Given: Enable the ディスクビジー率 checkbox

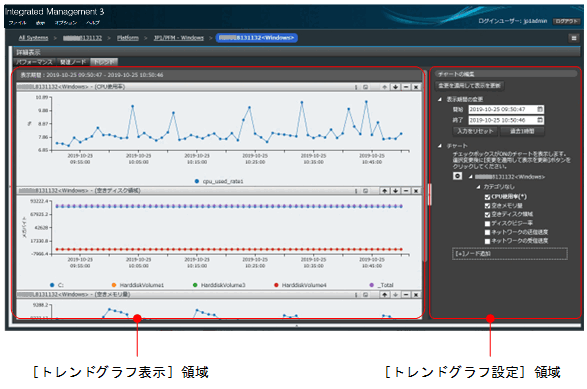Looking at the screenshot, I should coord(487,224).
